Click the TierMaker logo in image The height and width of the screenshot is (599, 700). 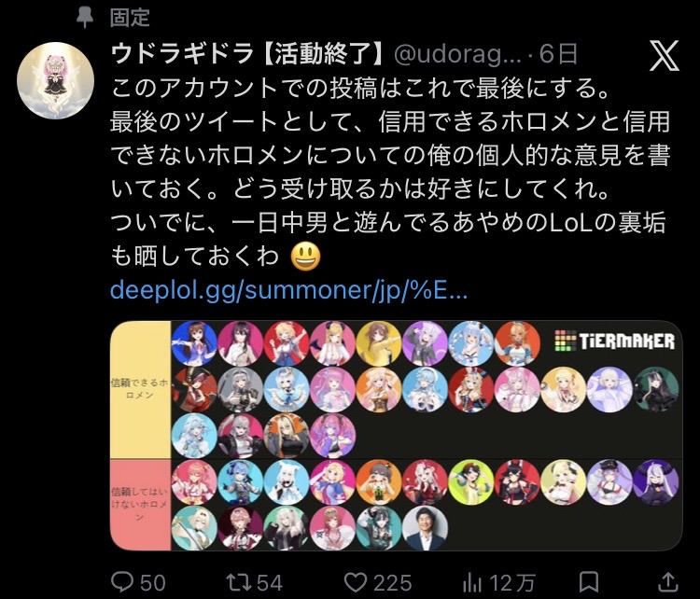615,341
